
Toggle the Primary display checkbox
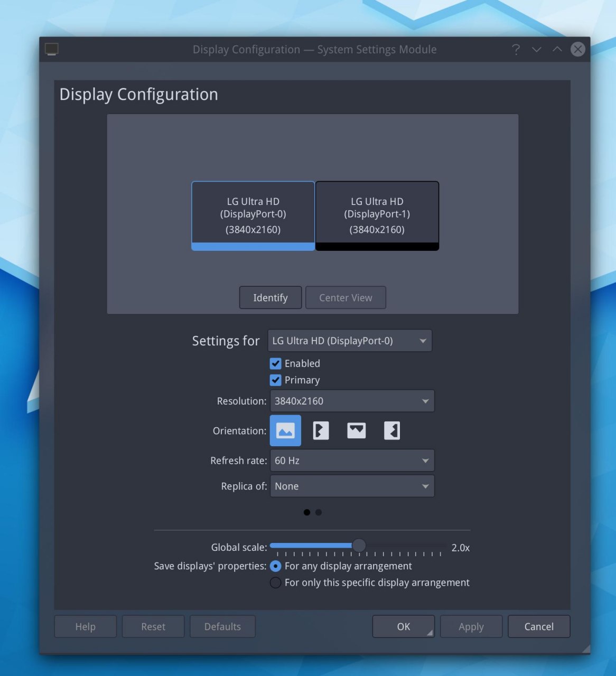click(x=275, y=380)
